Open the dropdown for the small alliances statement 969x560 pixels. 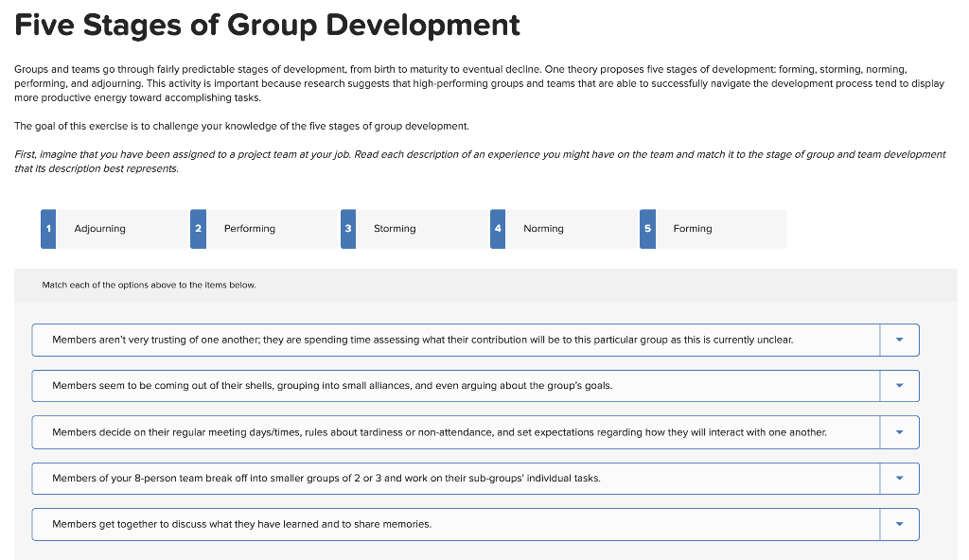(x=899, y=385)
